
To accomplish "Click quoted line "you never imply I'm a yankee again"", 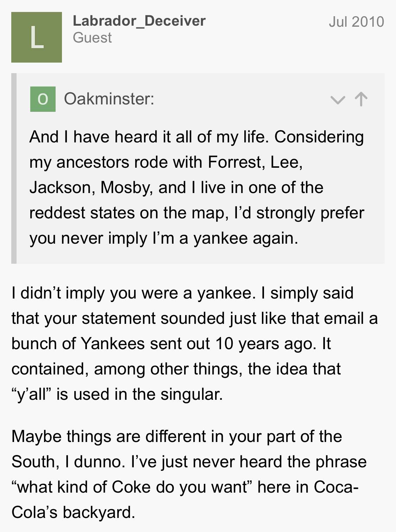I will (164, 238).
